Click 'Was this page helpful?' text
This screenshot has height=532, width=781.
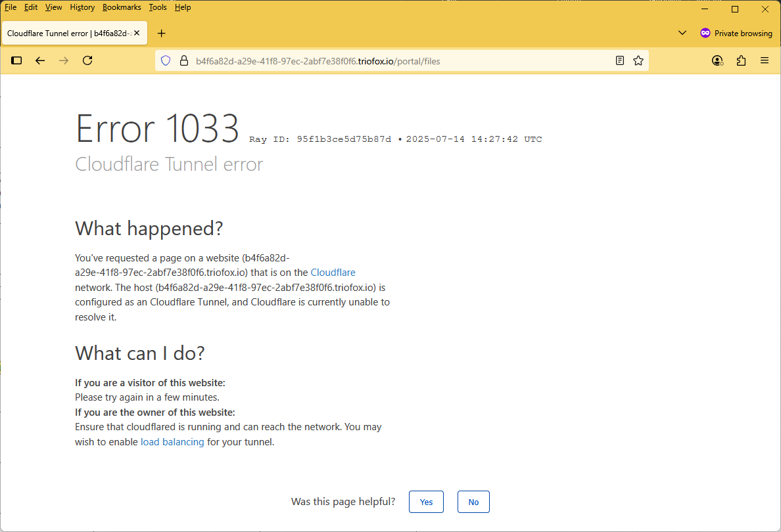point(343,502)
